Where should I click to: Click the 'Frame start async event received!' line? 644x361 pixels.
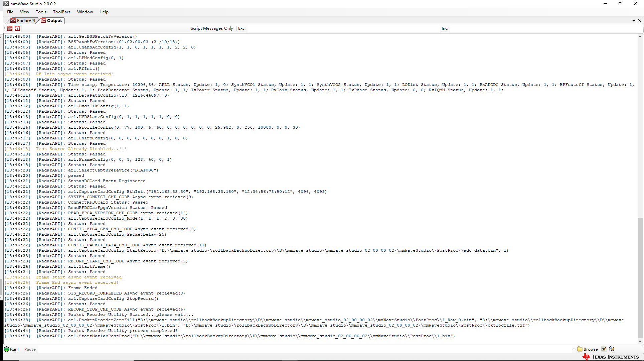click(x=80, y=277)
